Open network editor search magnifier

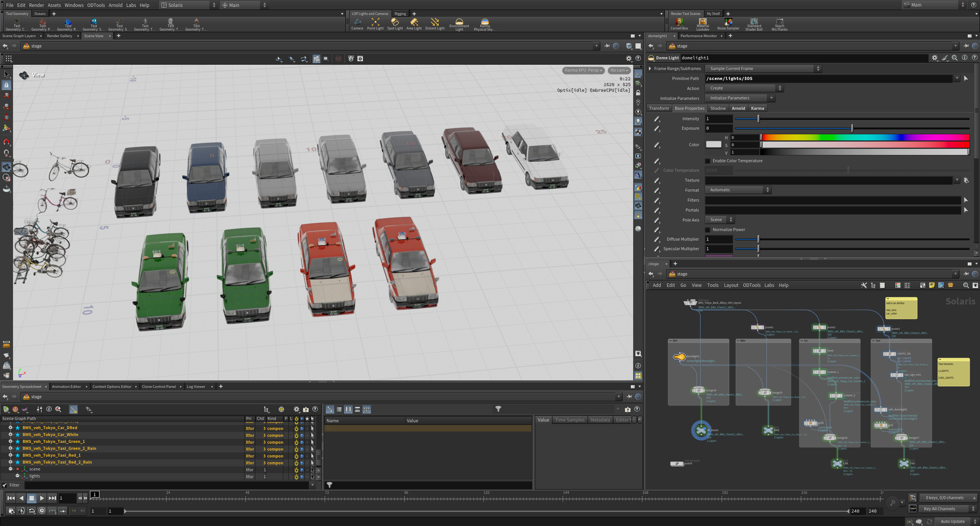(966, 285)
